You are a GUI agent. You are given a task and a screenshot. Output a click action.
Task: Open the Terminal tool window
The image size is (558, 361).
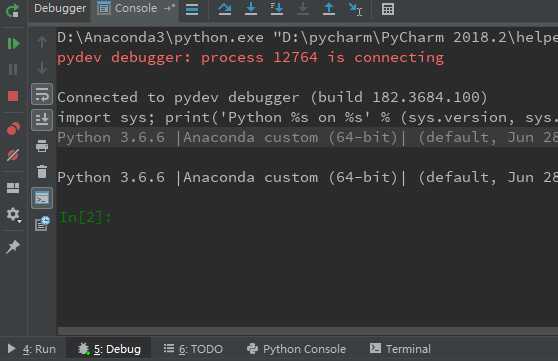400,349
